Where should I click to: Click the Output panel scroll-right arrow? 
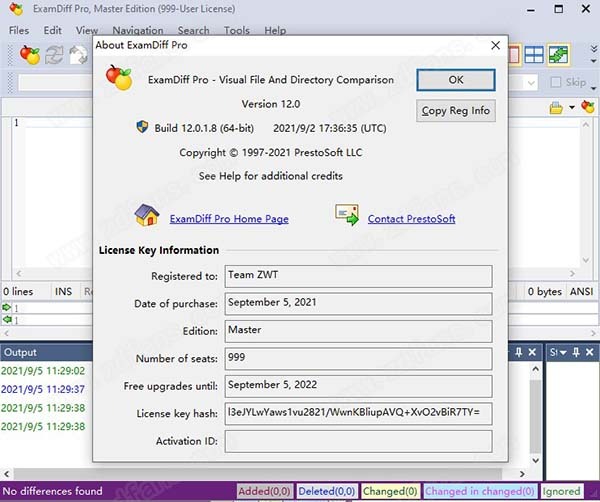click(x=522, y=474)
